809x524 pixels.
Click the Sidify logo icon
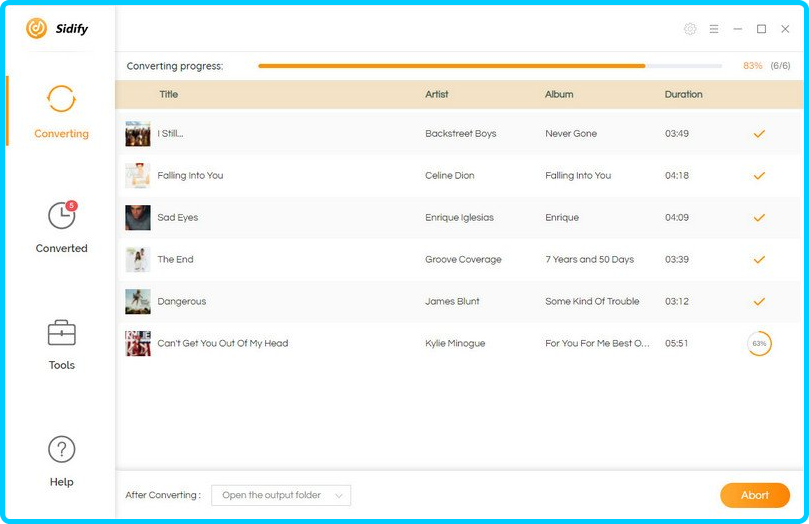(x=37, y=28)
